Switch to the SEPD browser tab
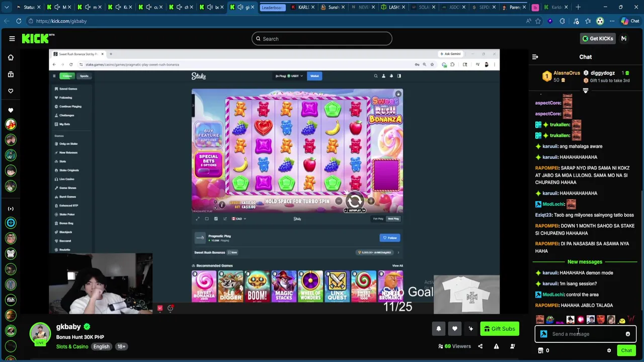 click(483, 7)
